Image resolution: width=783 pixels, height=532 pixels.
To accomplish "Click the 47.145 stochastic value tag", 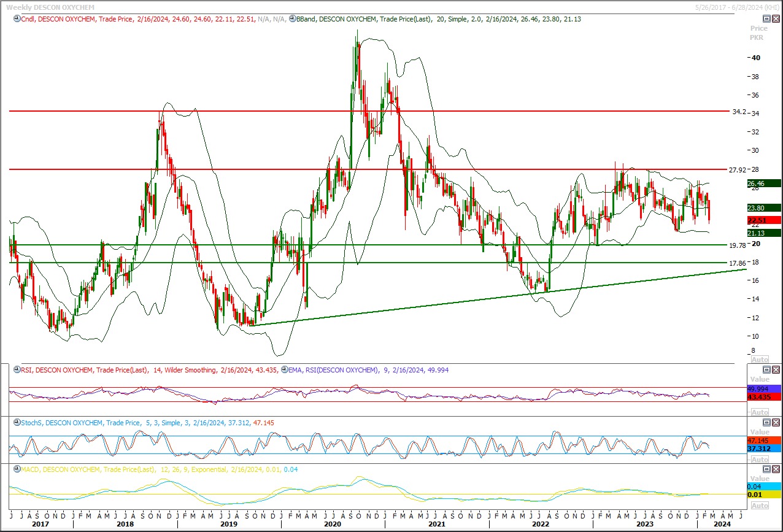I will [763, 441].
